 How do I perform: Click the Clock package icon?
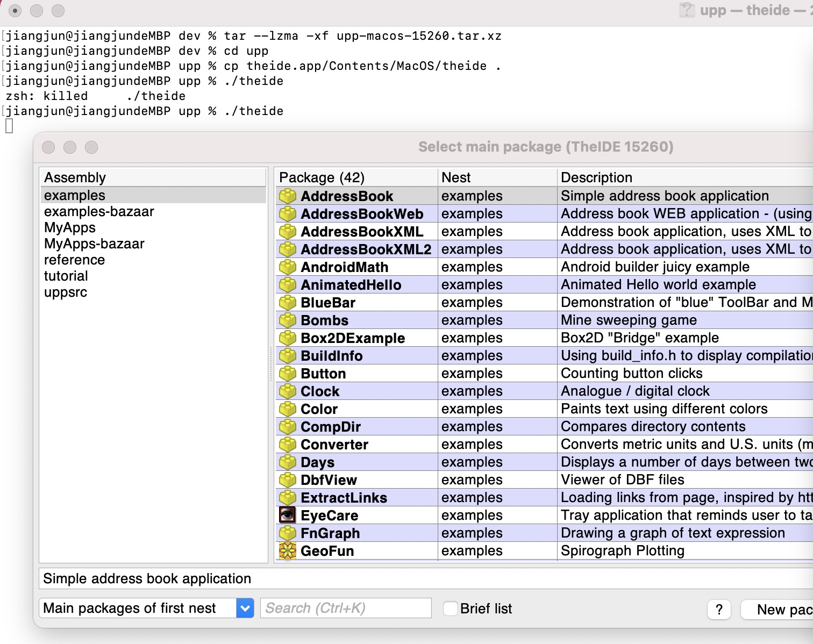coord(288,391)
